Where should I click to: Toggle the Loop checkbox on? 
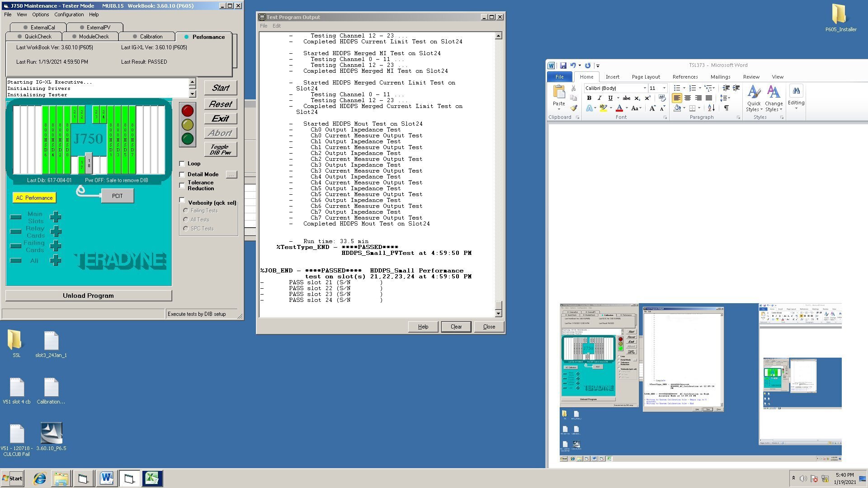coord(183,163)
